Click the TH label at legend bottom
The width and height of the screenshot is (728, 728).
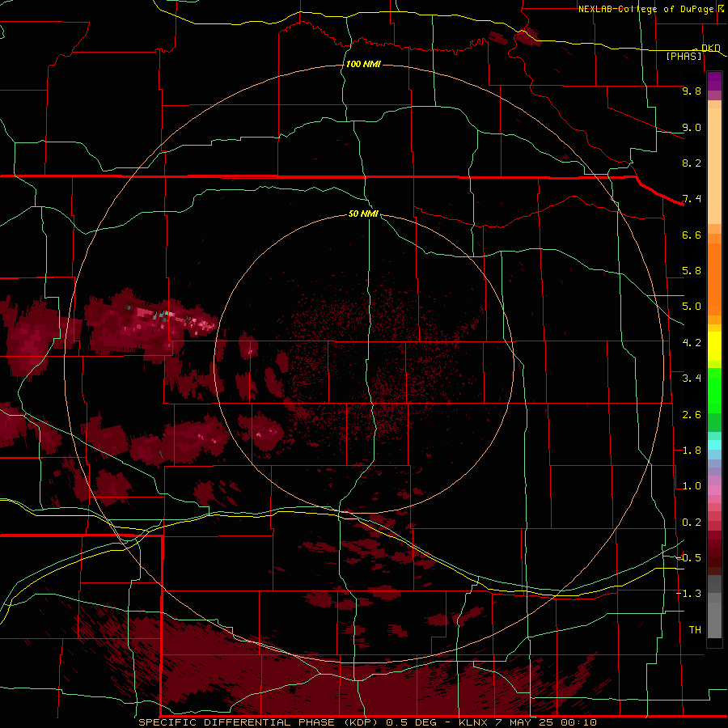(695, 630)
